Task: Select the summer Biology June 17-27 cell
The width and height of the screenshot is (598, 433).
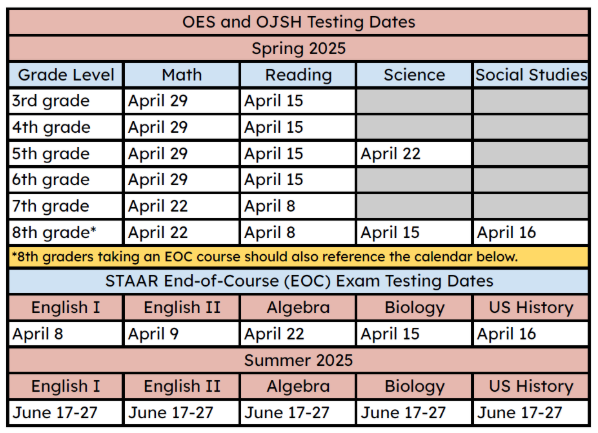Action: click(x=414, y=413)
